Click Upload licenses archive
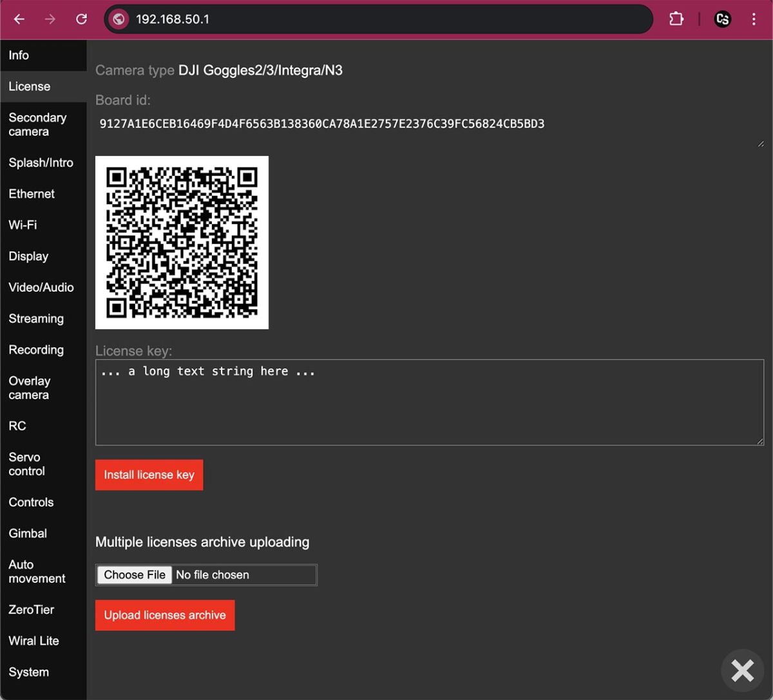773x700 pixels. click(165, 615)
